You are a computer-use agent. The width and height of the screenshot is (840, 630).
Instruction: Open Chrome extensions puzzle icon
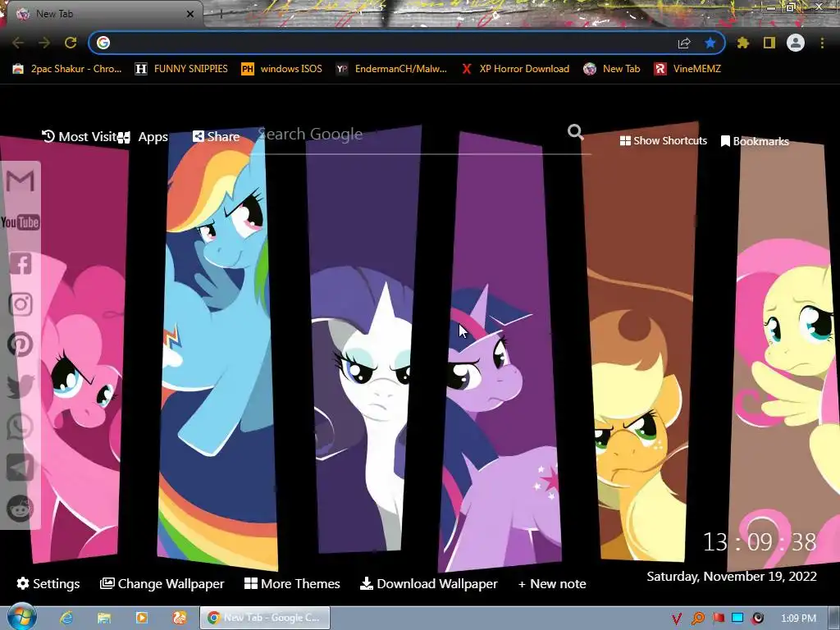[x=743, y=43]
